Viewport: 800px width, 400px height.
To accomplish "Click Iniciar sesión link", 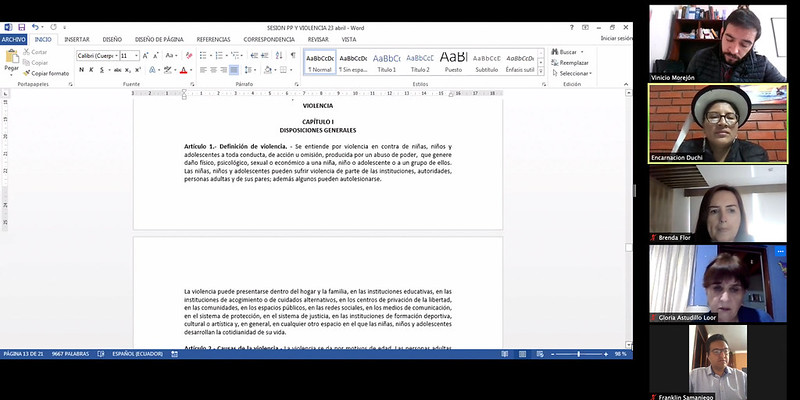I will click(616, 38).
